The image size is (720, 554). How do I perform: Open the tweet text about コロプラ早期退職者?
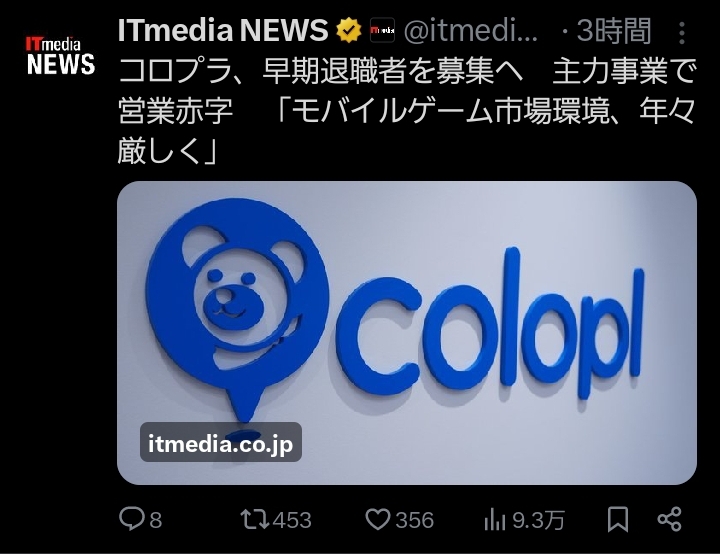click(406, 111)
